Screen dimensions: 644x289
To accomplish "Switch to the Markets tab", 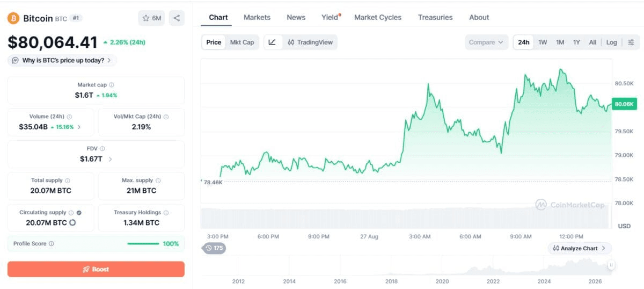I will [x=257, y=17].
